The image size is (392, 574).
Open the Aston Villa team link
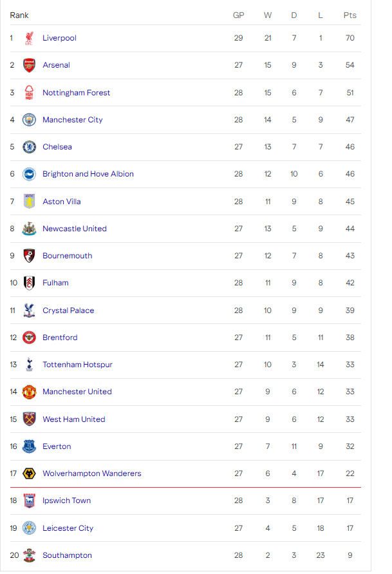[62, 202]
